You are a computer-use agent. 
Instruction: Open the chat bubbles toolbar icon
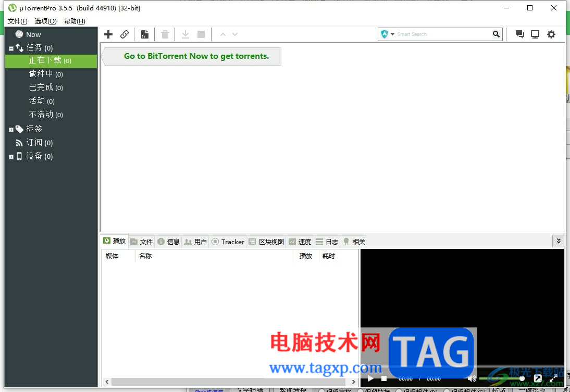[520, 34]
